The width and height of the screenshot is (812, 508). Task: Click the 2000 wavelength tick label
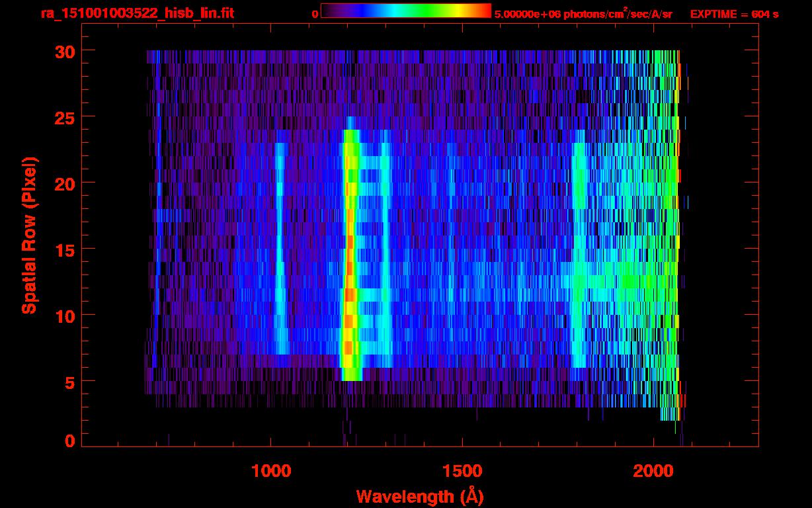[x=653, y=471]
